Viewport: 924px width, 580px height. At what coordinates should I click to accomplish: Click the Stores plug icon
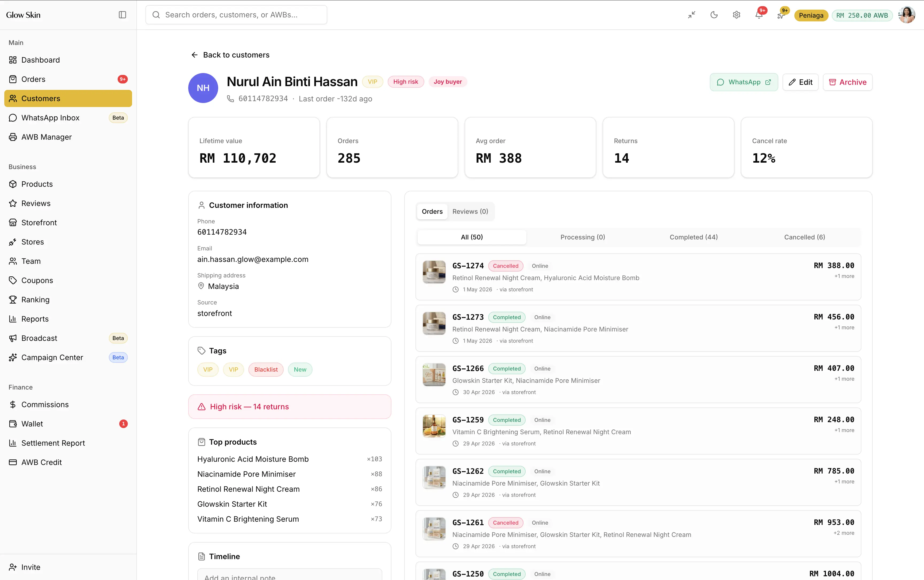point(13,242)
